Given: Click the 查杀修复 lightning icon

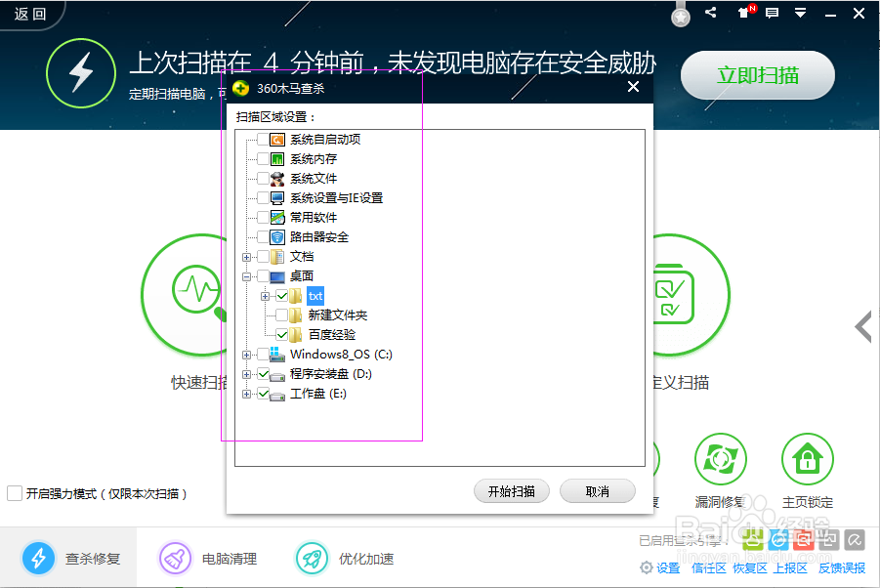Looking at the screenshot, I should pyautogui.click(x=38, y=559).
